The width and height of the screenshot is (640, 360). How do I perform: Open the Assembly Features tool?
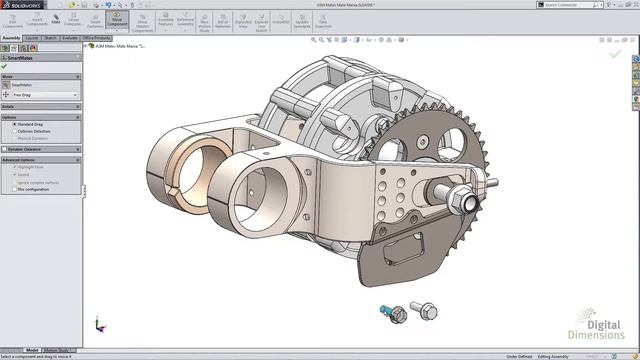pyautogui.click(x=165, y=20)
